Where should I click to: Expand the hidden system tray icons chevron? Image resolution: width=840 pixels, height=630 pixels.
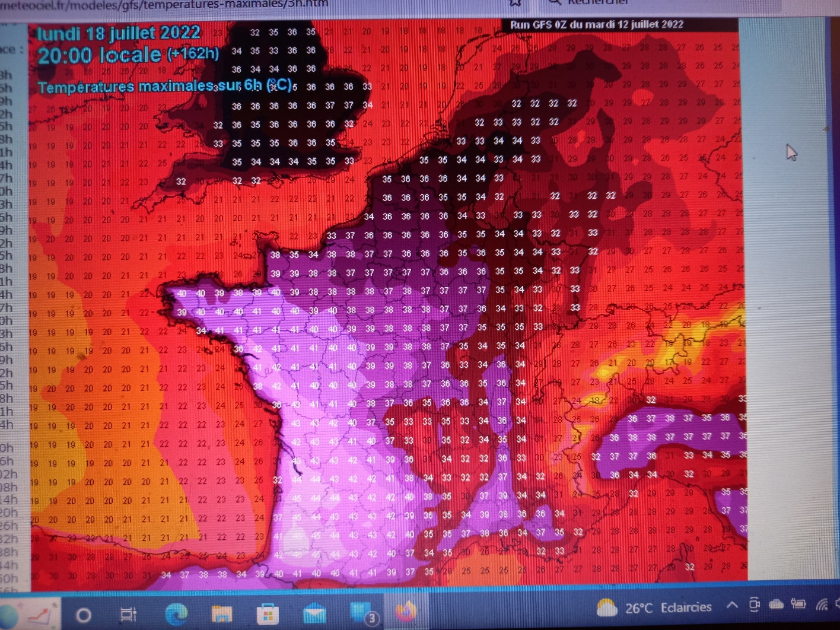[x=732, y=606]
